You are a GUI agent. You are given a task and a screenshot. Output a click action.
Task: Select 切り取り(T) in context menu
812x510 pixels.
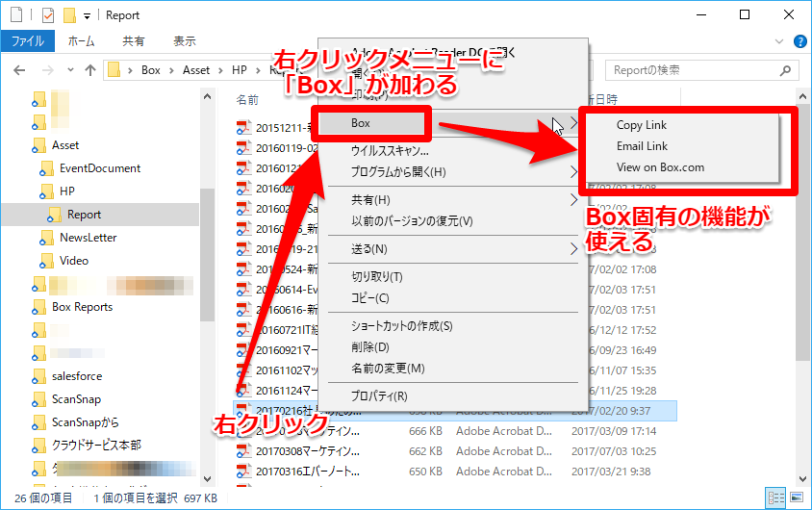(376, 277)
